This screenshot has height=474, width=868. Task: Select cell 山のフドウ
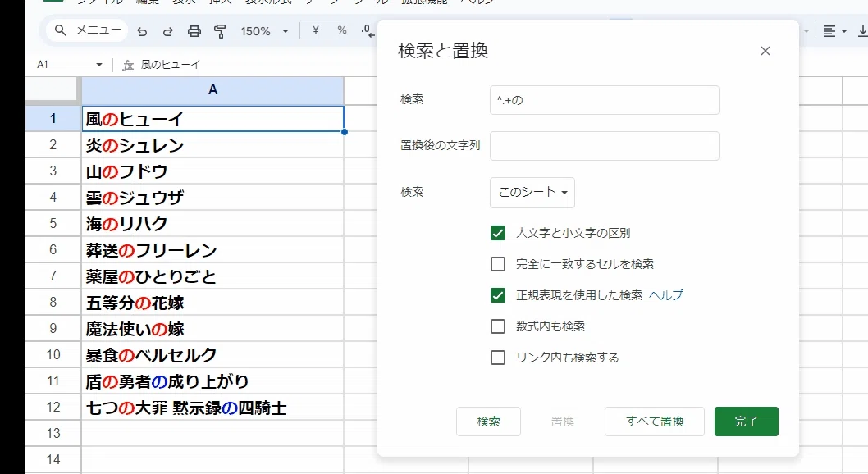pyautogui.click(x=212, y=171)
